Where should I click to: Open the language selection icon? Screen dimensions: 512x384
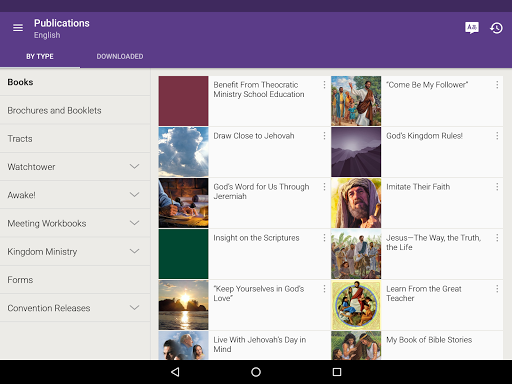(472, 28)
